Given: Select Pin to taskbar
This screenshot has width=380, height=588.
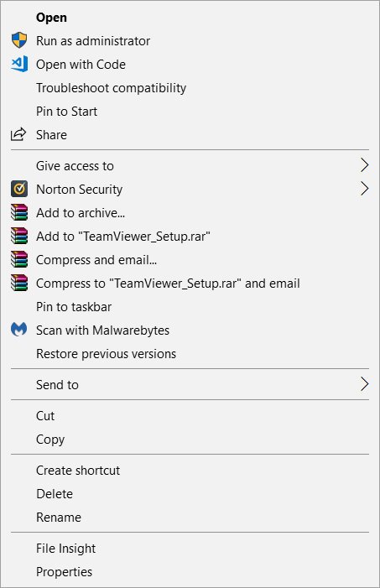Looking at the screenshot, I should pyautogui.click(x=190, y=307).
